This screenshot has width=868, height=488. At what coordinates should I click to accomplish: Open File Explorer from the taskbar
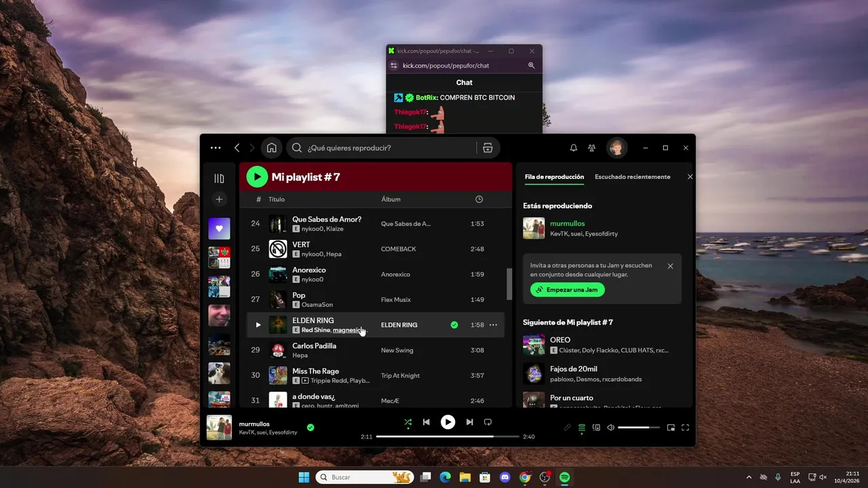(x=465, y=477)
